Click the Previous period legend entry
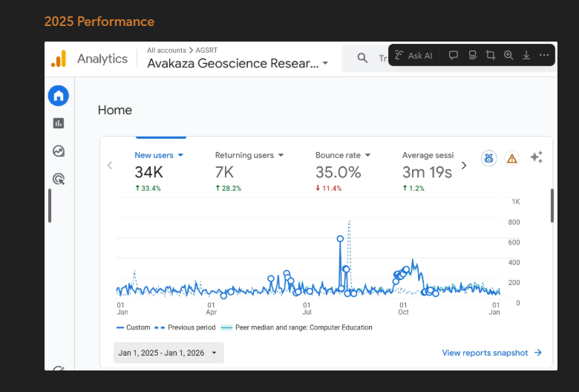This screenshot has height=392, width=579. coord(185,327)
